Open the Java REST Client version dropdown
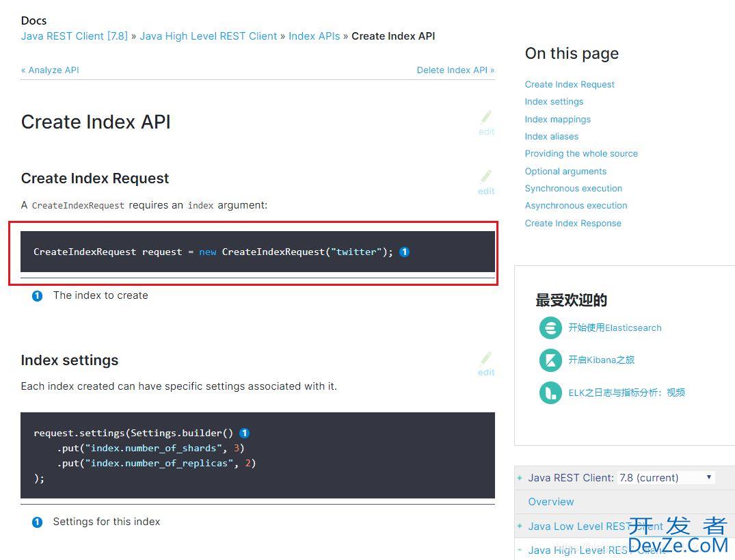Image resolution: width=735 pixels, height=560 pixels. pos(666,477)
